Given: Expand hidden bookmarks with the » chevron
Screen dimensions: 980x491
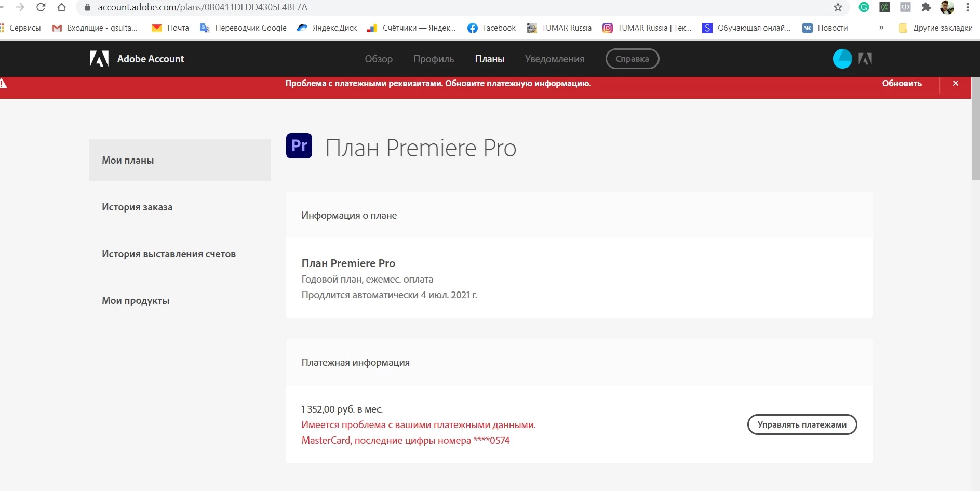Looking at the screenshot, I should [881, 28].
